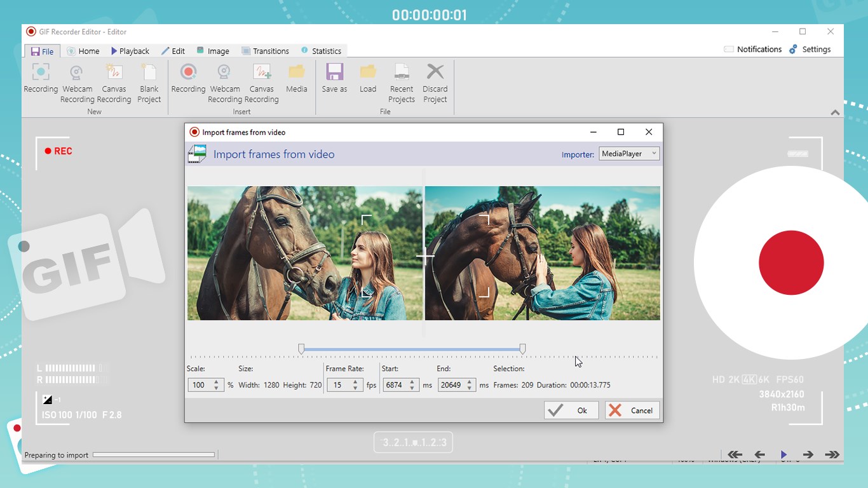
Task: Click the "Duration: 00:00:13.775" text
Action: coord(574,385)
